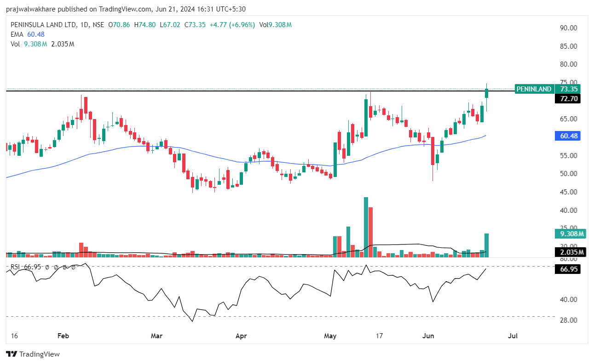Image resolution: width=594 pixels, height=364 pixels.
Task: Click the 9.308M volume axis label
Action: (x=570, y=234)
